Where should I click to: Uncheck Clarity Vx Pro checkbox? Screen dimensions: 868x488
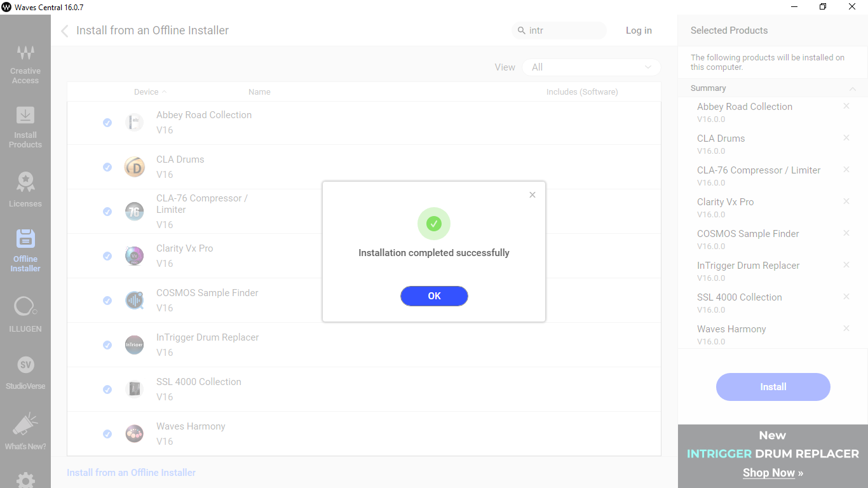(107, 256)
